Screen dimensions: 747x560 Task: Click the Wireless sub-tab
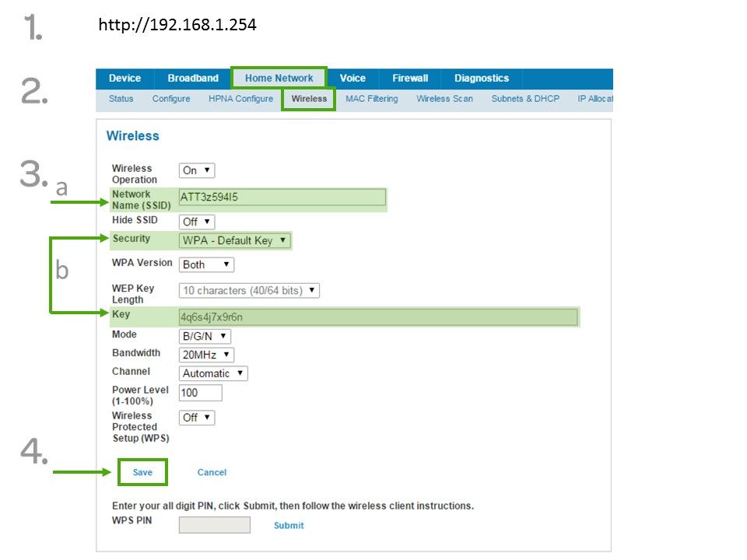tap(309, 99)
